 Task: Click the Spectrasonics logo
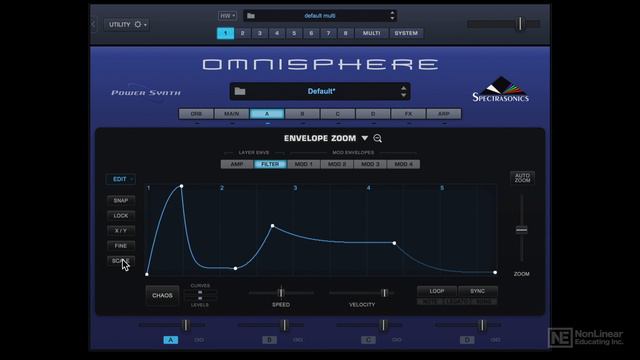tap(500, 89)
